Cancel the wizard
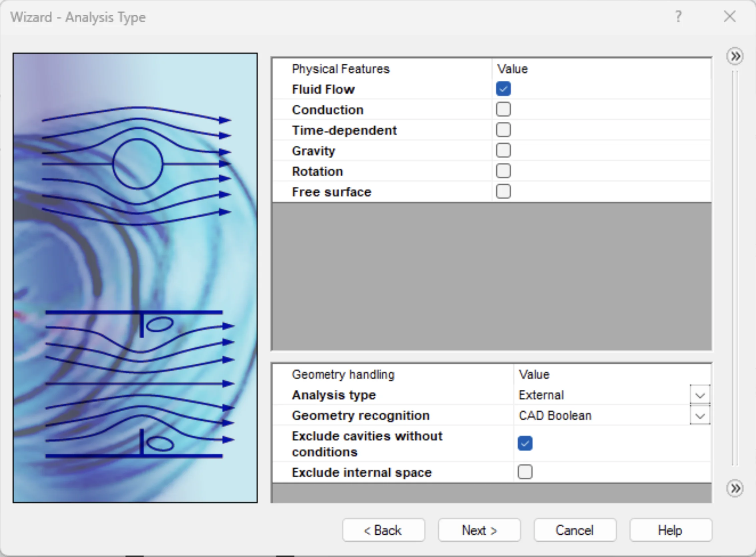756x557 pixels. click(x=575, y=530)
